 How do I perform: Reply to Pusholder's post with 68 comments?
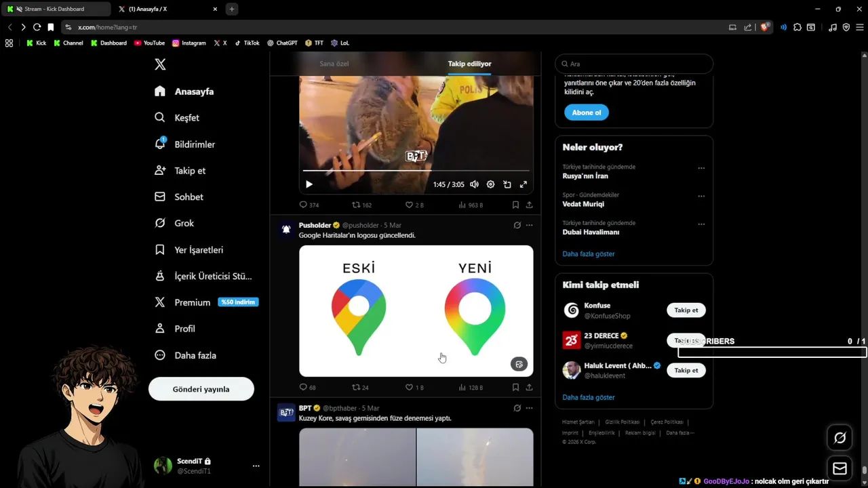pyautogui.click(x=308, y=388)
